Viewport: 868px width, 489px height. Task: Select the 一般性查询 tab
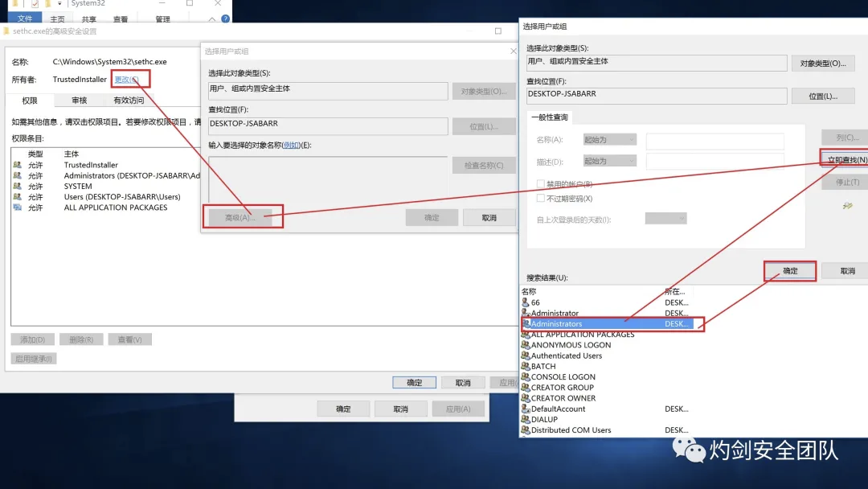[550, 117]
